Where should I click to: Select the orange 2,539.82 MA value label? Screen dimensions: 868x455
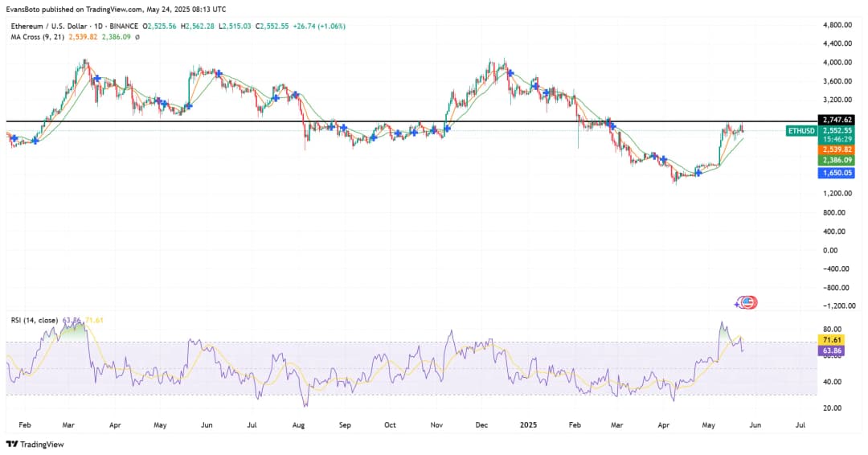coord(837,150)
